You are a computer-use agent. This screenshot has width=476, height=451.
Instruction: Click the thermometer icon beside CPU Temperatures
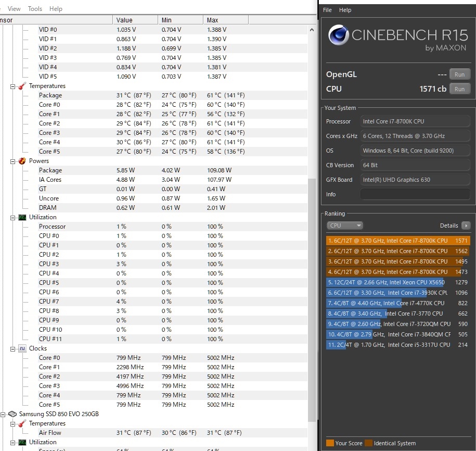[22, 86]
